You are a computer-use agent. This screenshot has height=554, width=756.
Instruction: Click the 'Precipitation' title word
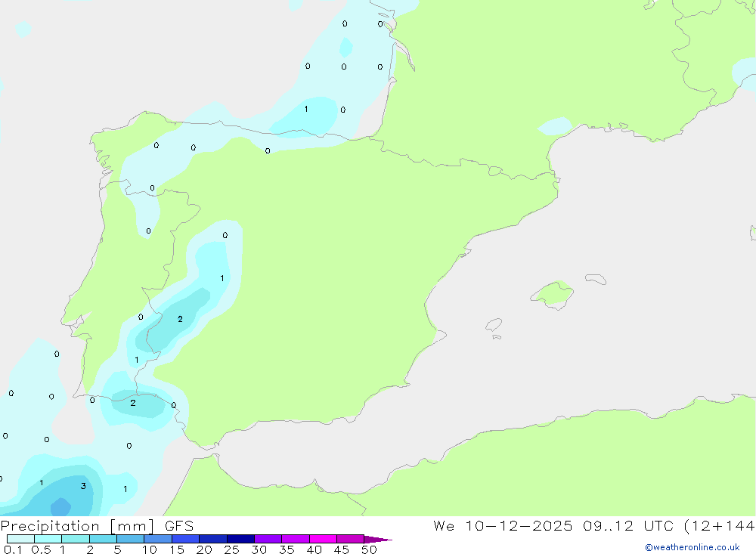coord(50,526)
